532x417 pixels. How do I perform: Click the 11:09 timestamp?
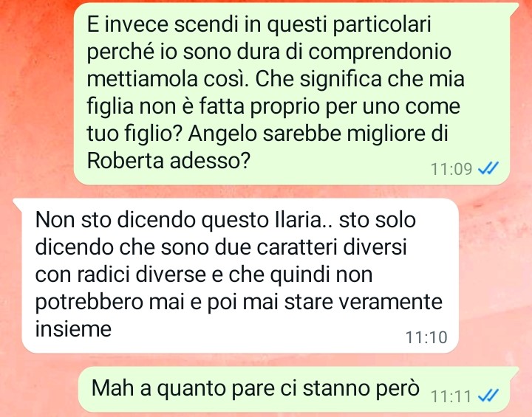click(451, 169)
